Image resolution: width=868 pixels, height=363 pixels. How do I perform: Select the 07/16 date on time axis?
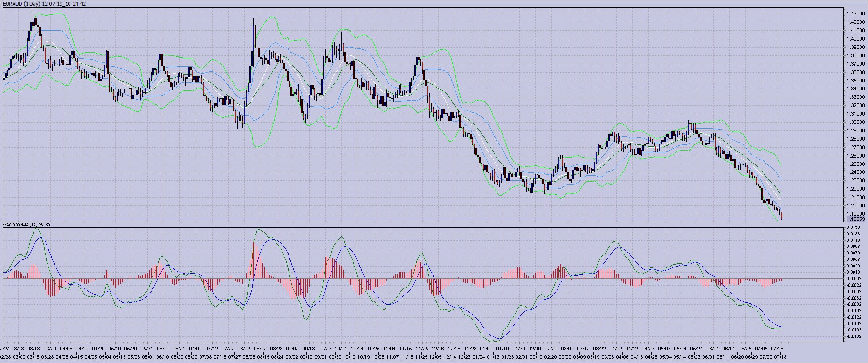coord(777,349)
